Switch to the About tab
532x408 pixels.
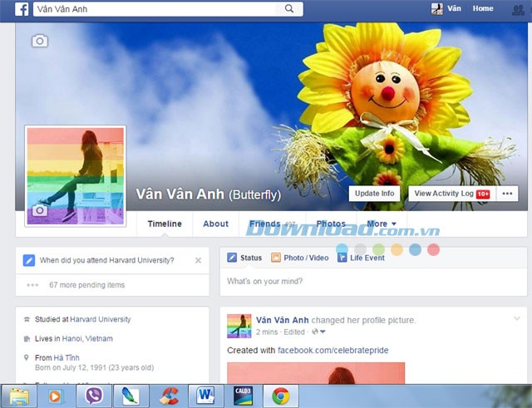(215, 224)
